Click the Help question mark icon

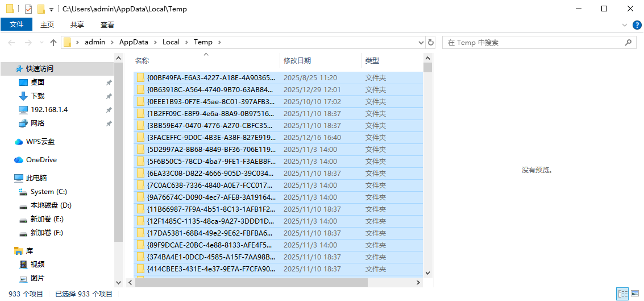[637, 25]
